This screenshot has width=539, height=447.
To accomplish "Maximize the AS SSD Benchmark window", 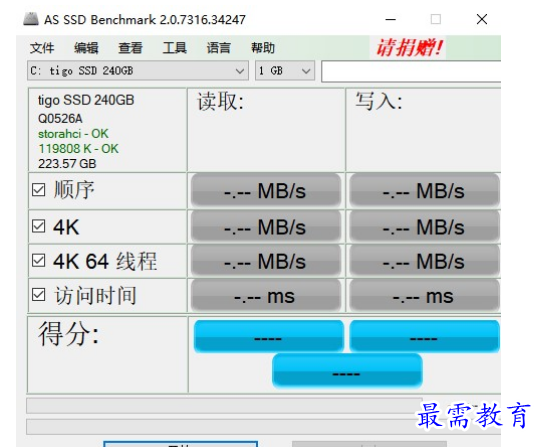I will coord(436,19).
